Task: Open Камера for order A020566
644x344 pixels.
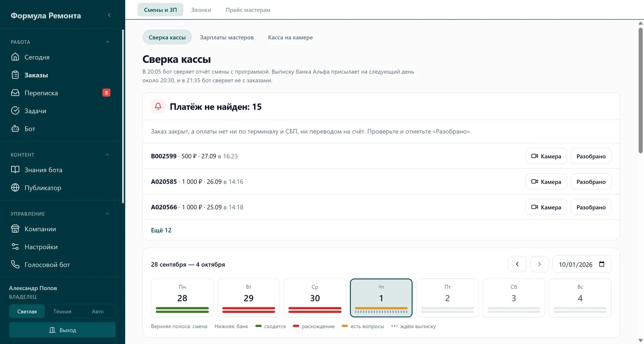Action: point(546,207)
